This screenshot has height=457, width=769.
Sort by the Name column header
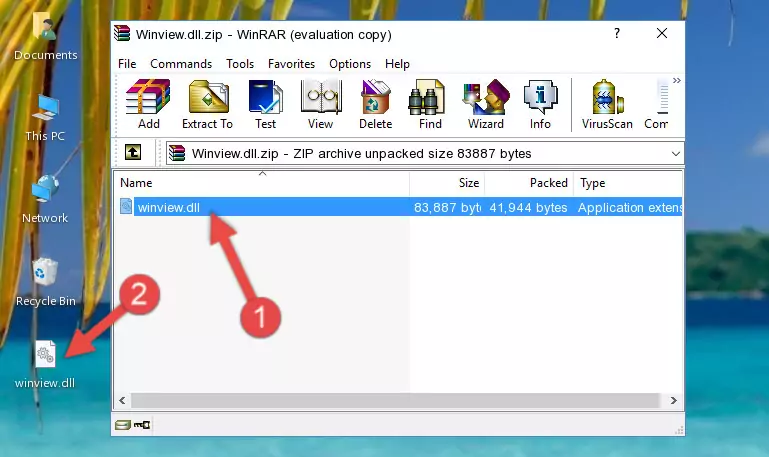coord(262,183)
